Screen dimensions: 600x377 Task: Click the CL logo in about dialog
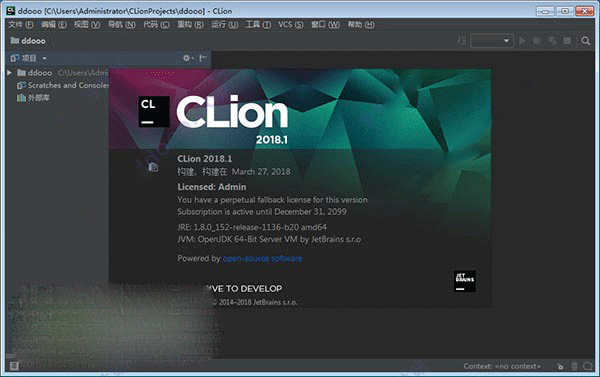click(x=154, y=111)
